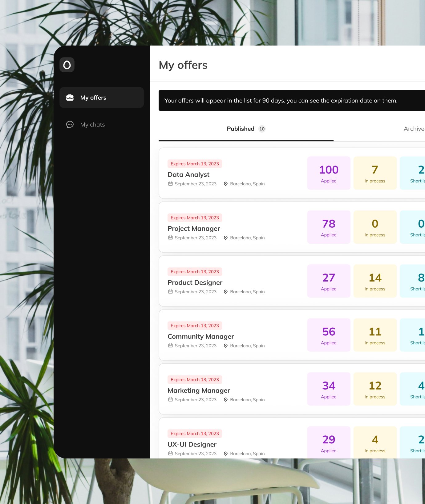View 12 In process for Marketing Manager
This screenshot has height=504, width=425.
(375, 389)
